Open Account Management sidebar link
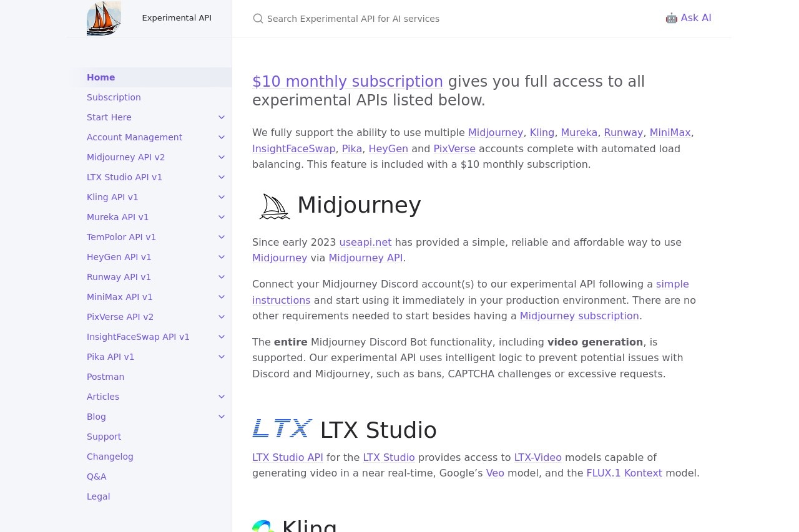The height and width of the screenshot is (532, 799). coord(134,137)
